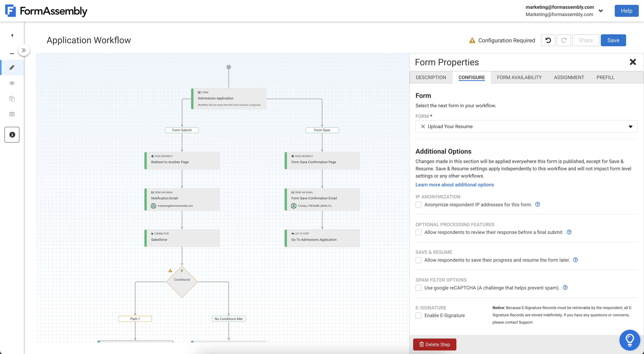
Task: Enable E-Signature for this form
Action: [418, 315]
